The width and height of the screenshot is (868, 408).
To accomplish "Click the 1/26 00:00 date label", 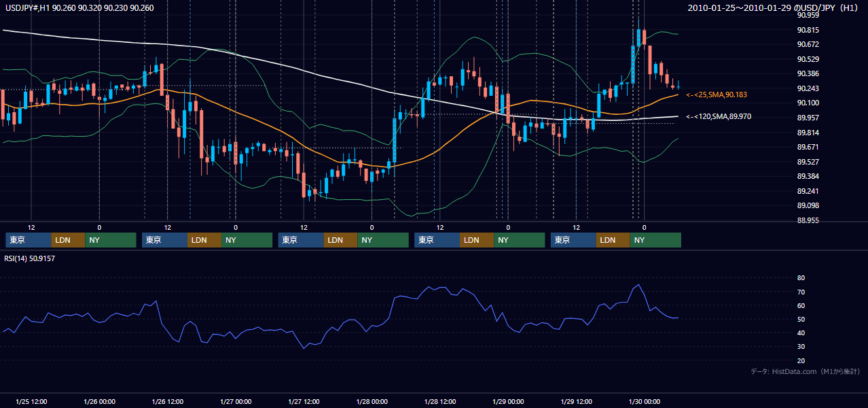I will tap(99, 401).
